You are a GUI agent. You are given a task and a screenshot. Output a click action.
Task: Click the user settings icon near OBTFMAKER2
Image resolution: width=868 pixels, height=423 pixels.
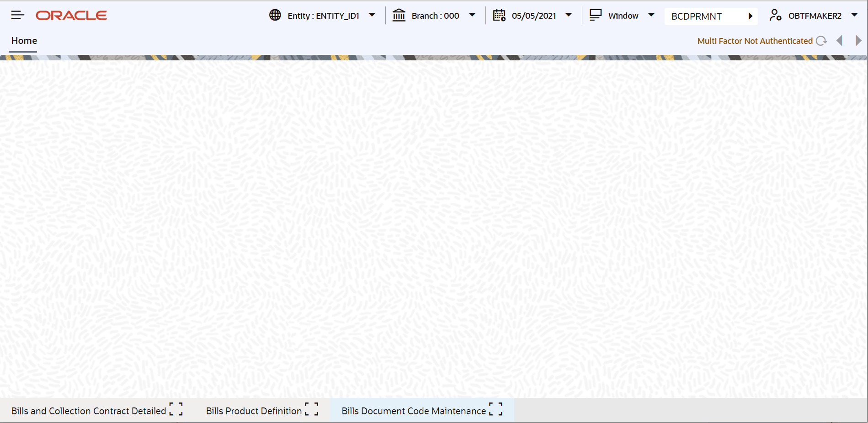[x=776, y=15]
